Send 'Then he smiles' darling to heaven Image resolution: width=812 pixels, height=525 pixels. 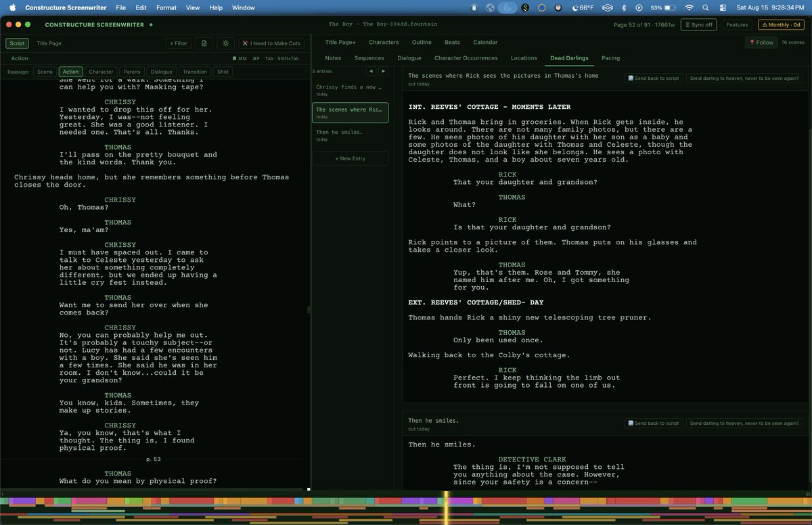[x=745, y=423]
